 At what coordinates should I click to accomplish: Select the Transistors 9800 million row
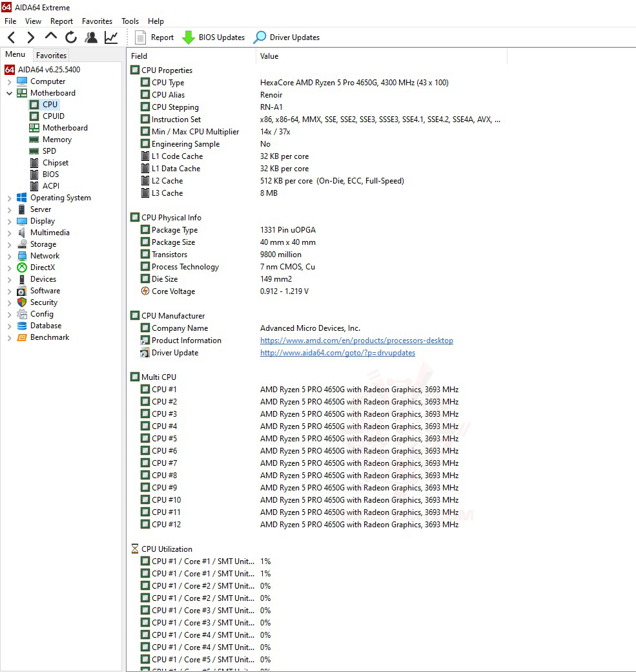pos(317,255)
